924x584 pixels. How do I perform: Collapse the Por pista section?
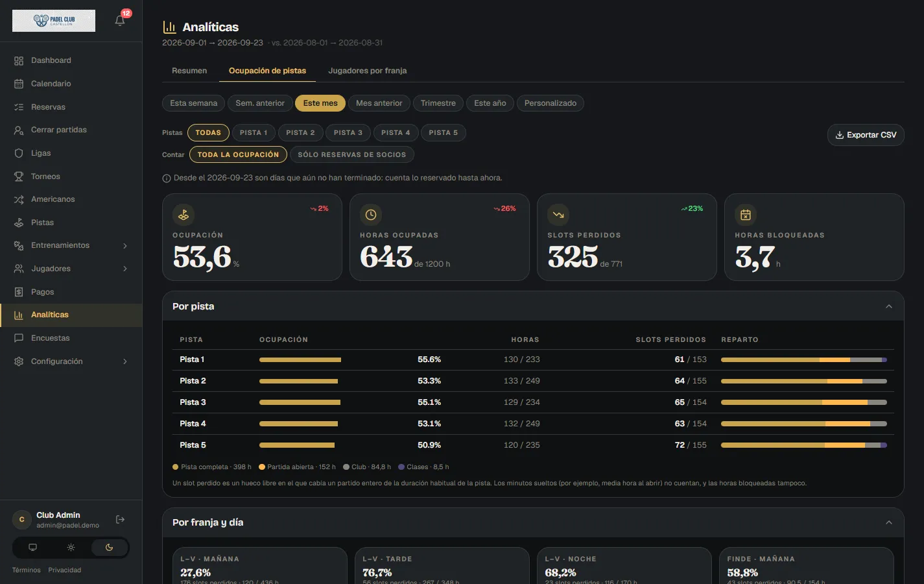(x=889, y=306)
